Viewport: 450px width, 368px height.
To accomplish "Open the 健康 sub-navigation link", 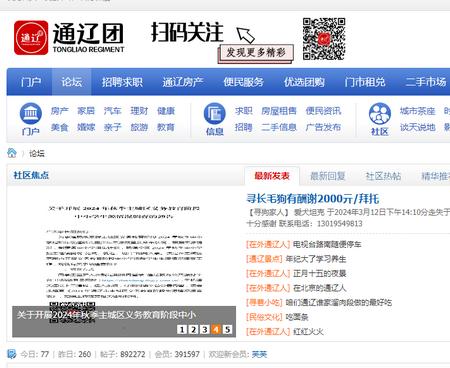I will pos(166,111).
